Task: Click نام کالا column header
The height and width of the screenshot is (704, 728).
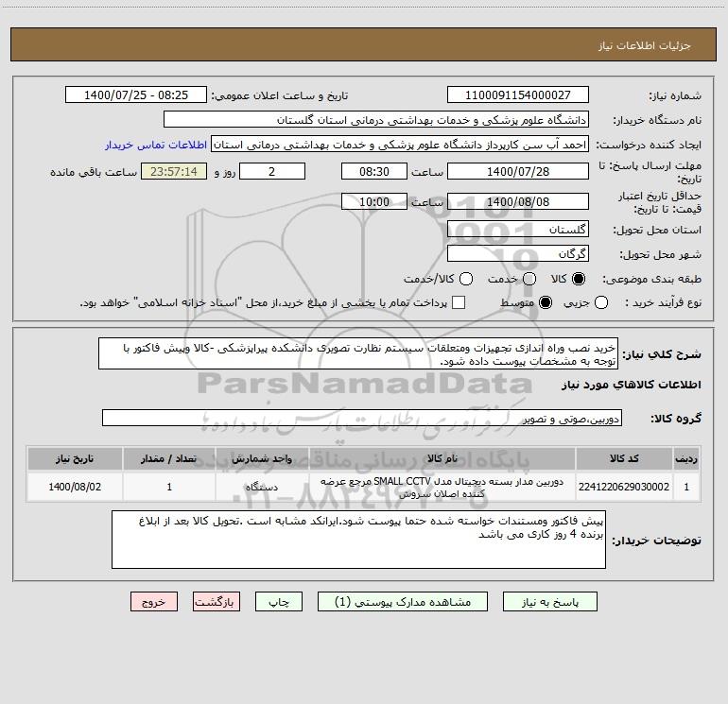Action: [x=442, y=458]
